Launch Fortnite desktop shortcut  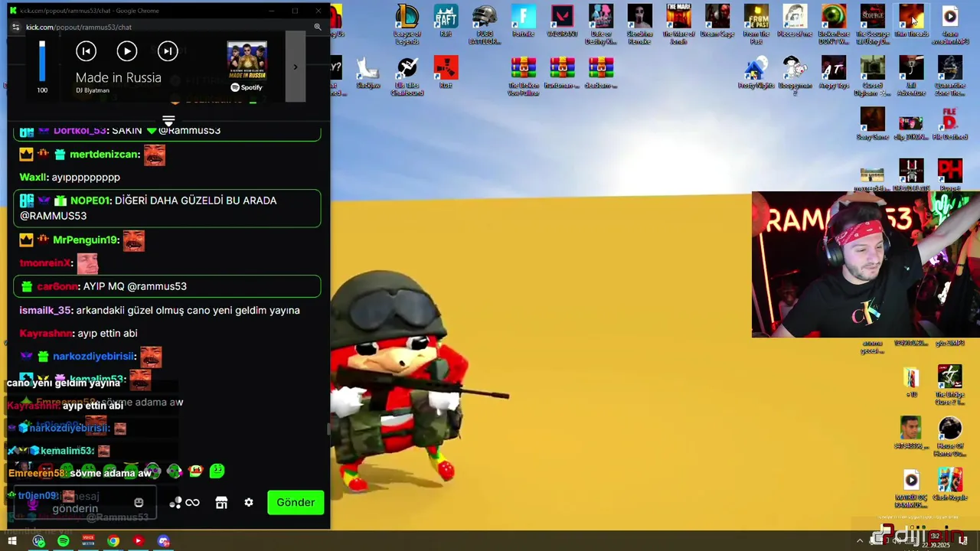524,21
